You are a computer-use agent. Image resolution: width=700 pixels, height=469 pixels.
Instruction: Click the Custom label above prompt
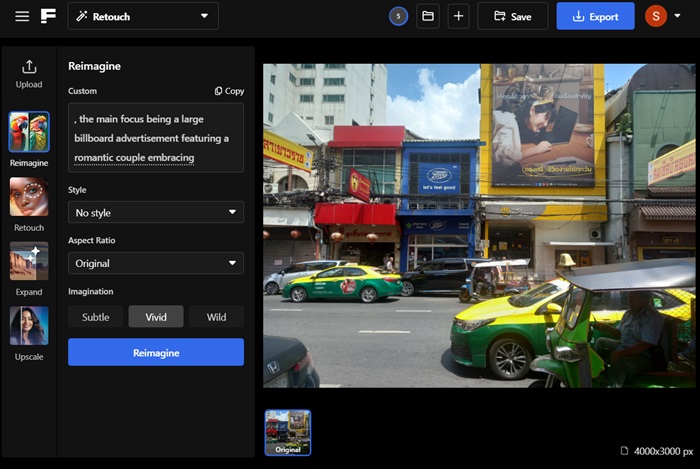[x=82, y=91]
